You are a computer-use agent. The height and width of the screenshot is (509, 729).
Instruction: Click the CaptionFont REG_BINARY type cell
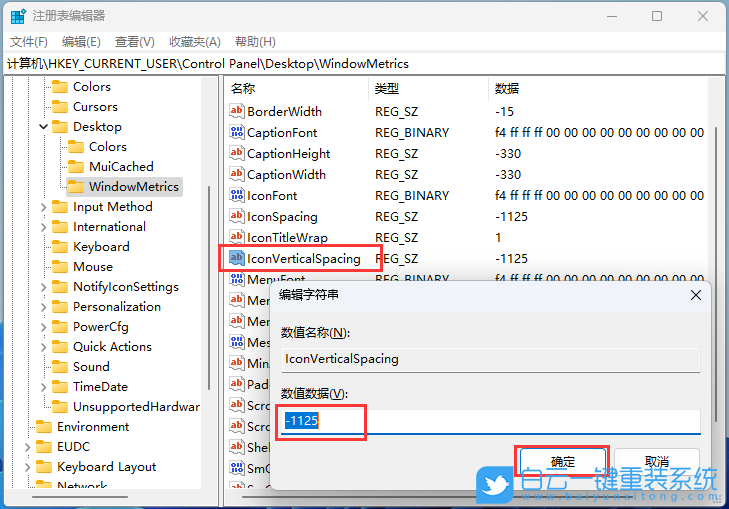[x=412, y=132]
